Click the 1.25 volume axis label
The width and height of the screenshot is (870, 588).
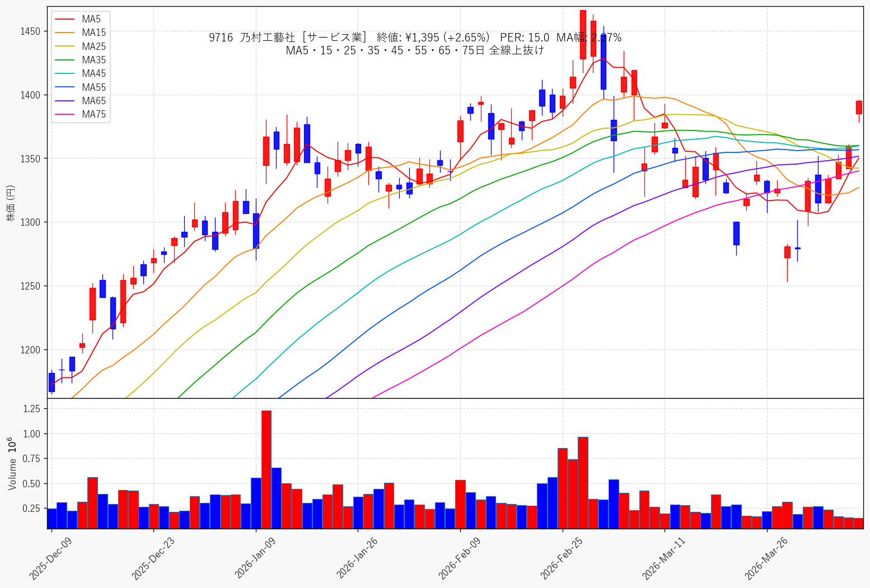pyautogui.click(x=32, y=409)
